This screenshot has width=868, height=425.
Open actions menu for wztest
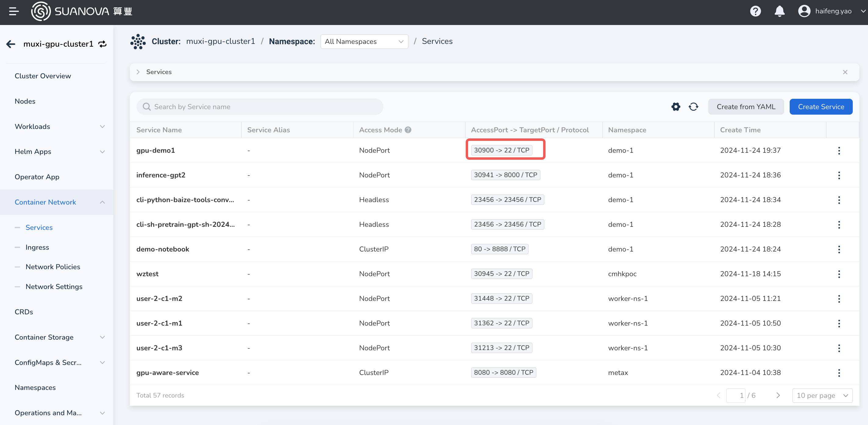(839, 274)
